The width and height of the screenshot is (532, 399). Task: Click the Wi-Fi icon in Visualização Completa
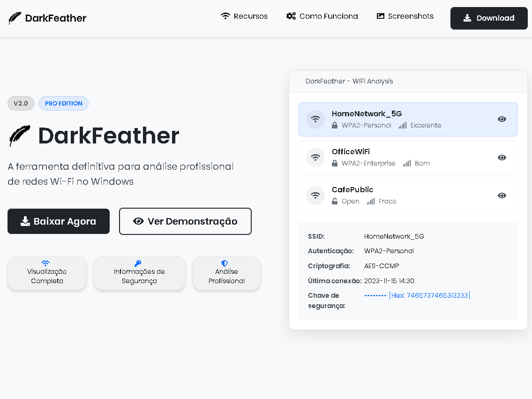[x=45, y=263]
